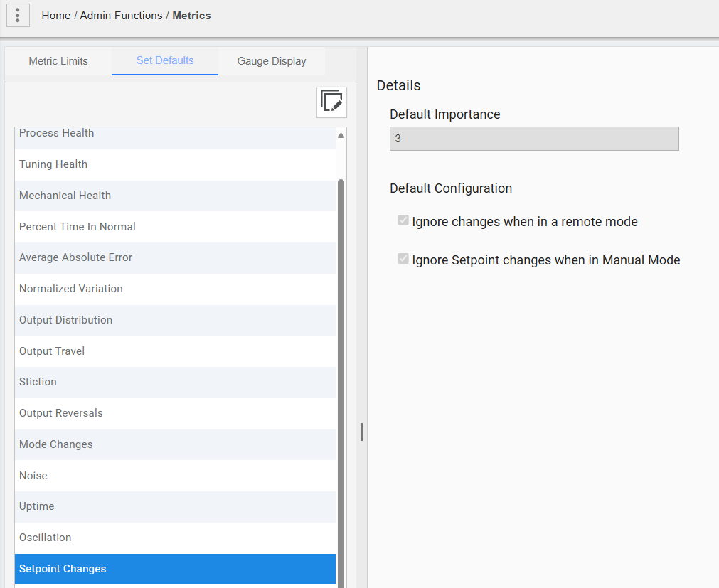Click the Stiction list item
The width and height of the screenshot is (719, 588).
pos(175,382)
